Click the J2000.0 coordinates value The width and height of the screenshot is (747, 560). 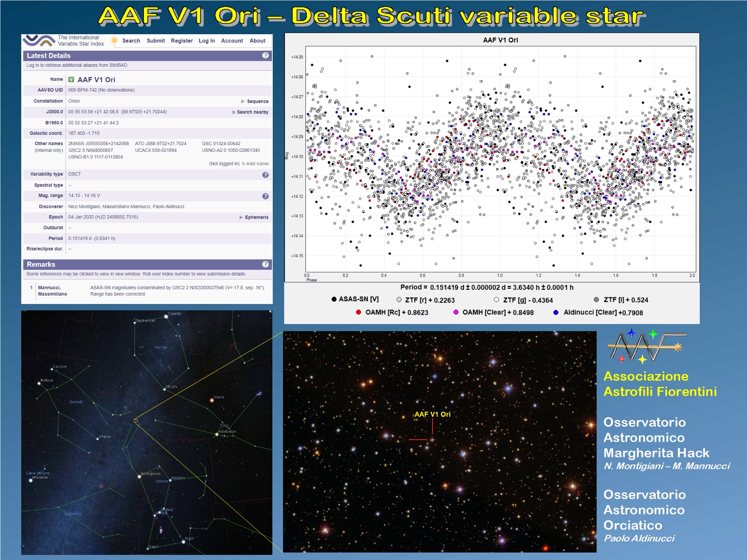(118, 112)
